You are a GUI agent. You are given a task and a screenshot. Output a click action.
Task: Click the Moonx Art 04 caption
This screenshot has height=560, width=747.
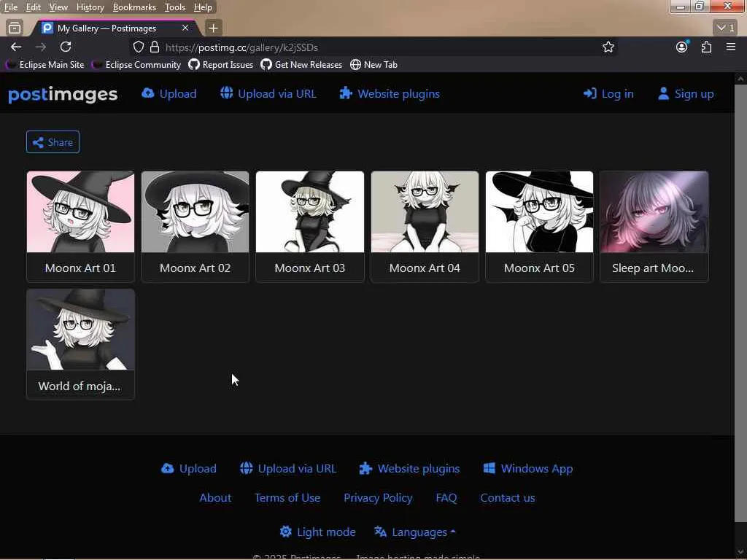point(425,268)
